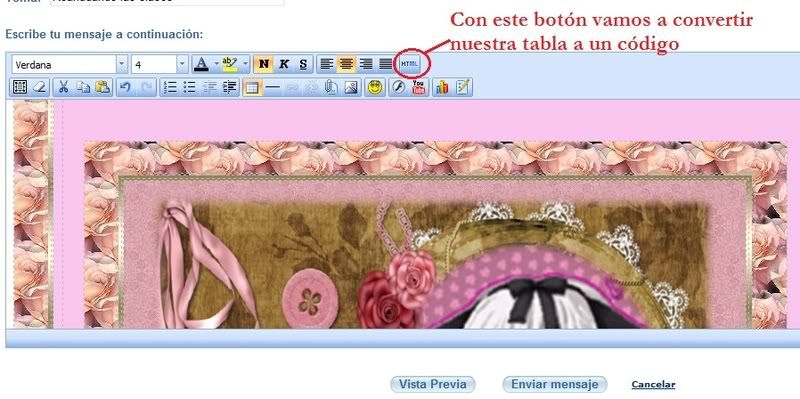Click the bar chart poll icon
Screen dimensions: 800x399
(442, 87)
